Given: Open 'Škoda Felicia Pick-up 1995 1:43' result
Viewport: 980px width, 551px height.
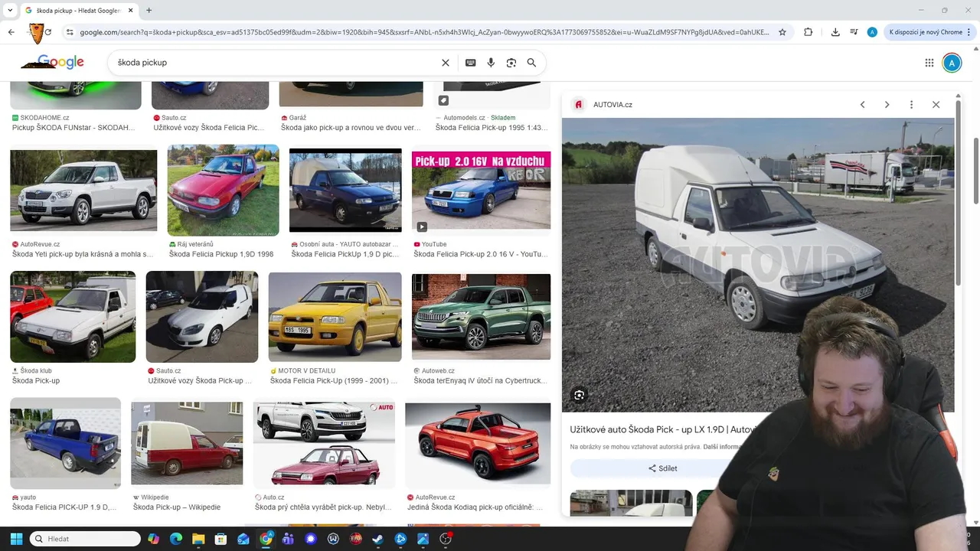Looking at the screenshot, I should click(492, 128).
